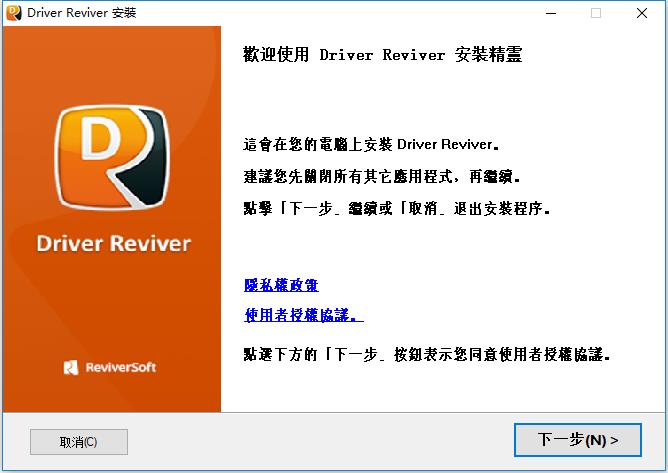Cancel the install with 取消(C)

79,442
